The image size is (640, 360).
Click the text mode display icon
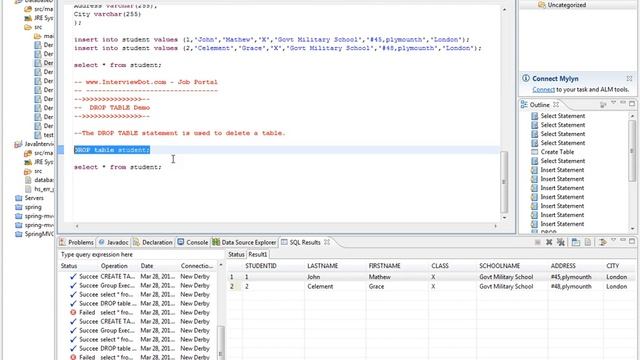(587, 242)
